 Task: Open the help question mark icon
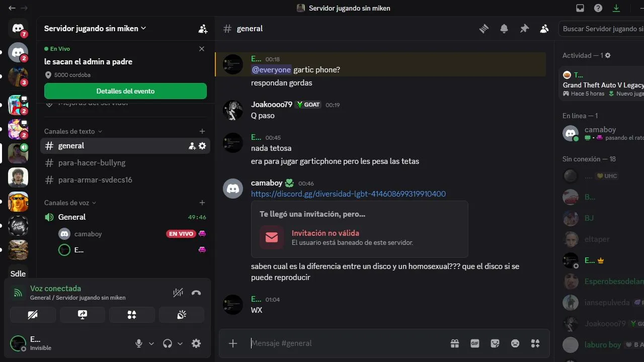598,8
